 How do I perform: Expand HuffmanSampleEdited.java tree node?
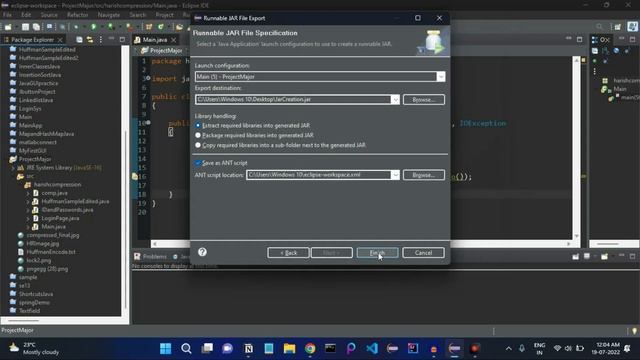pyautogui.click(x=28, y=202)
